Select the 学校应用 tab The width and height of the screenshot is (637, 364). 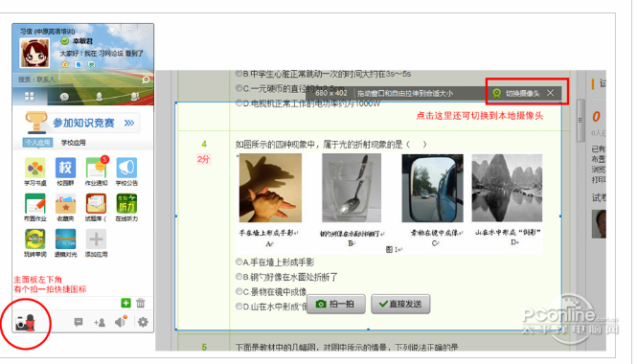click(x=73, y=143)
